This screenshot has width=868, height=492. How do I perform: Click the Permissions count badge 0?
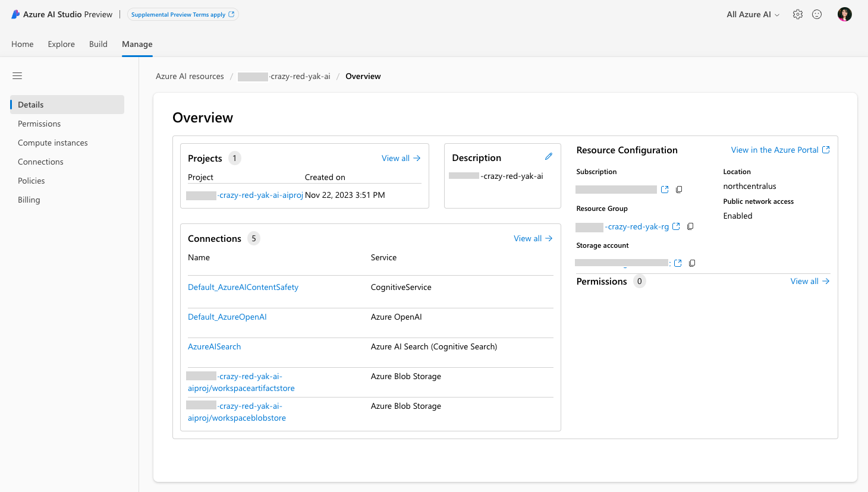tap(640, 281)
